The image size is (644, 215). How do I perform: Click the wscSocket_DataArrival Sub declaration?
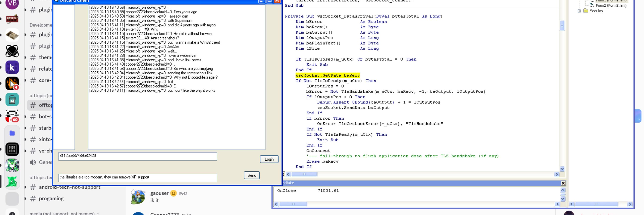point(364,16)
